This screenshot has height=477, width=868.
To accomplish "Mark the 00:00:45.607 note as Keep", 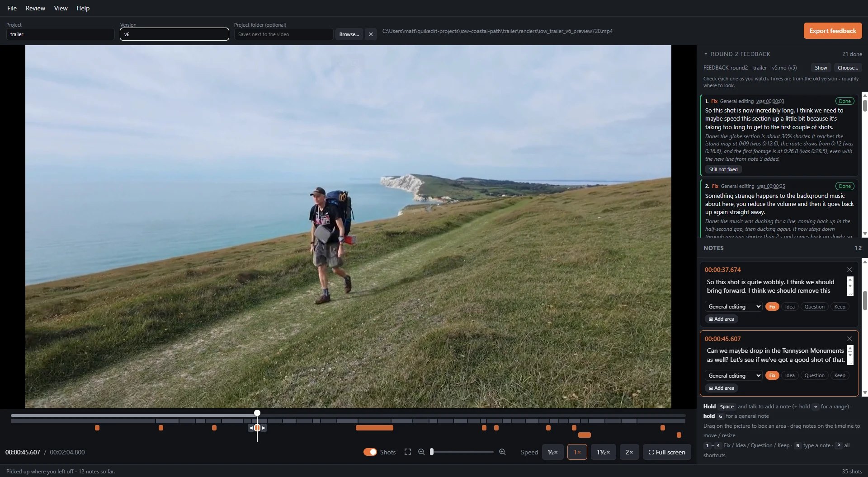I will (840, 375).
